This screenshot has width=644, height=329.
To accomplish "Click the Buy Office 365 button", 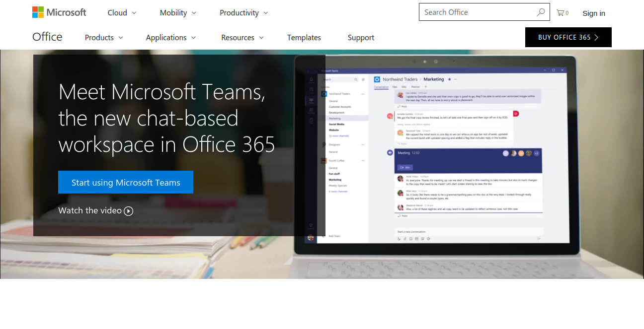I will tap(568, 37).
